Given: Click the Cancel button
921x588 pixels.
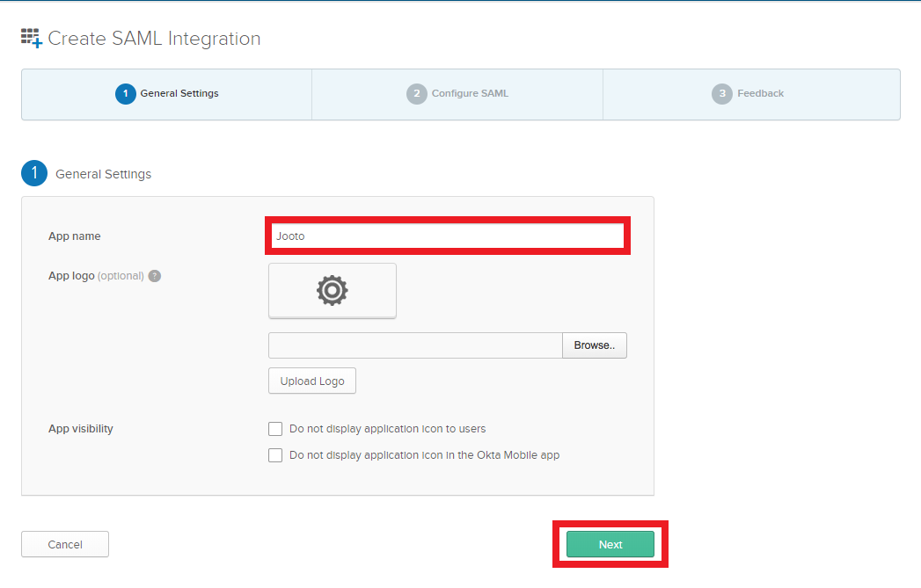Looking at the screenshot, I should pos(65,545).
